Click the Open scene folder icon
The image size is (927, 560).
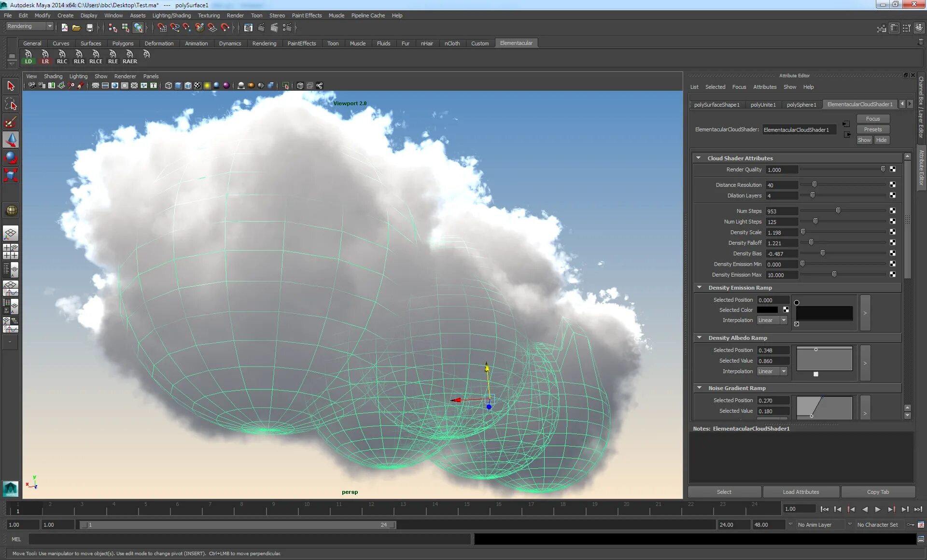pyautogui.click(x=76, y=28)
